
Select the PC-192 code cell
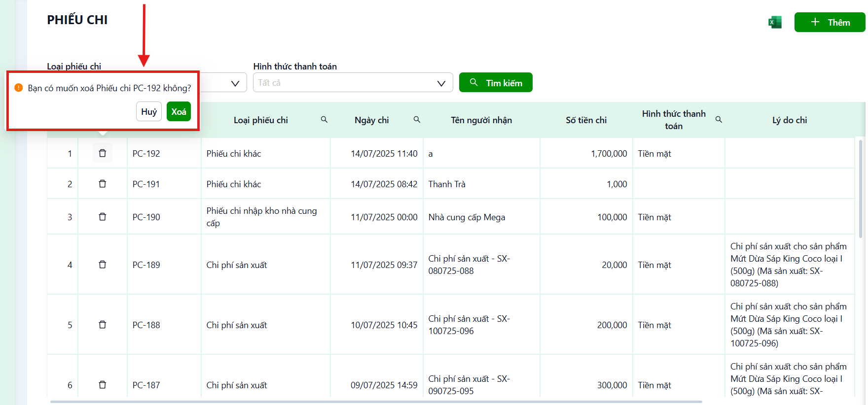[164, 153]
